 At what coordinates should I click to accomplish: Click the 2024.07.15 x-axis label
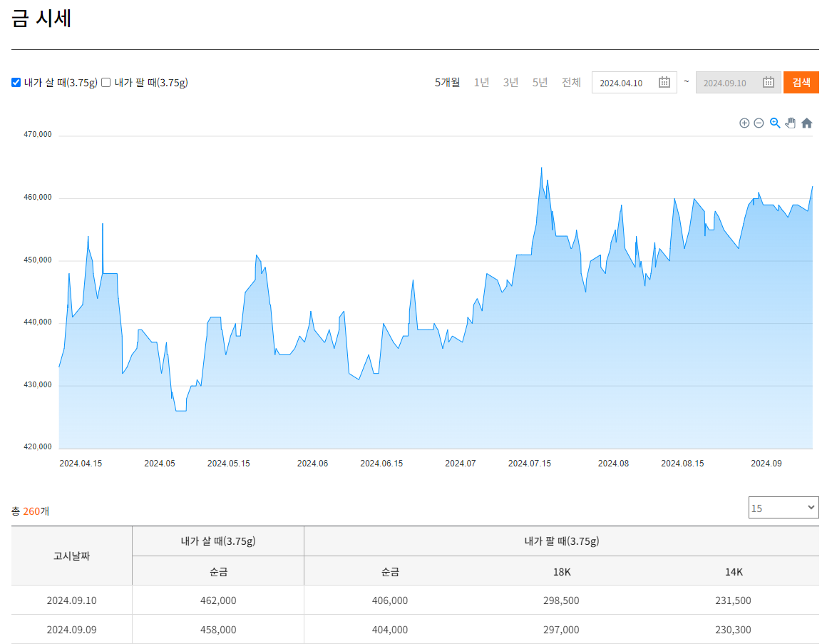click(x=530, y=463)
